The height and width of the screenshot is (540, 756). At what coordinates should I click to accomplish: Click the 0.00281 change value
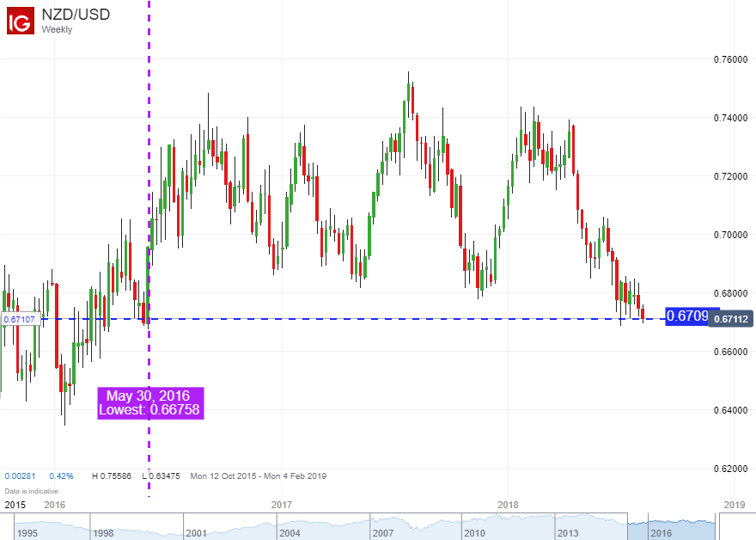20,476
